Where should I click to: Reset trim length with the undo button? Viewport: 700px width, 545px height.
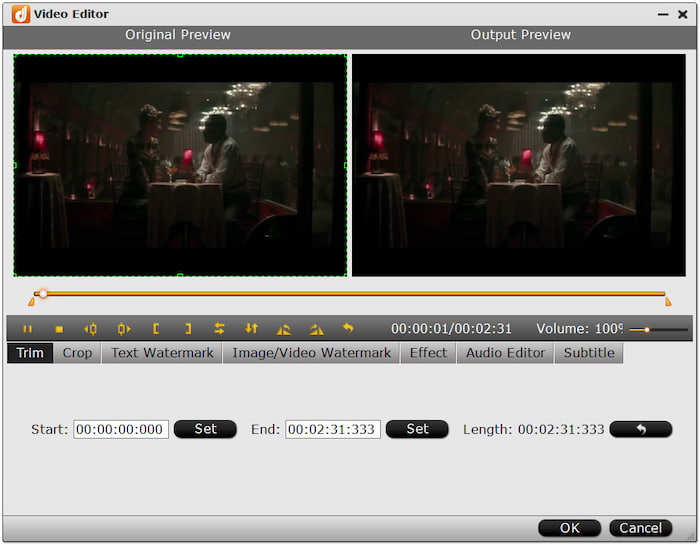[x=641, y=429]
